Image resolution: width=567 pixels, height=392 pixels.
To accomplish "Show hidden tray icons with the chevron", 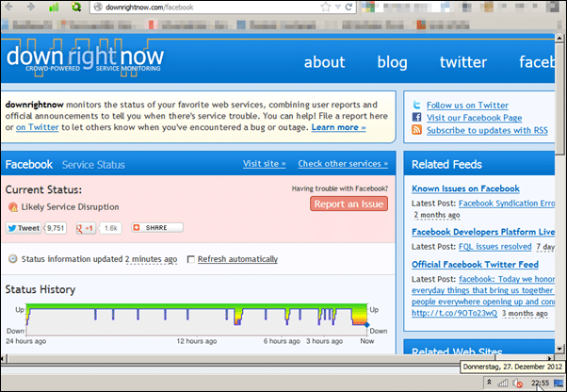I will [489, 382].
